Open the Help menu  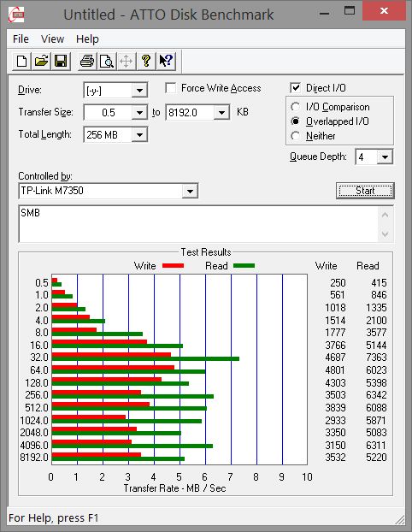tap(87, 39)
